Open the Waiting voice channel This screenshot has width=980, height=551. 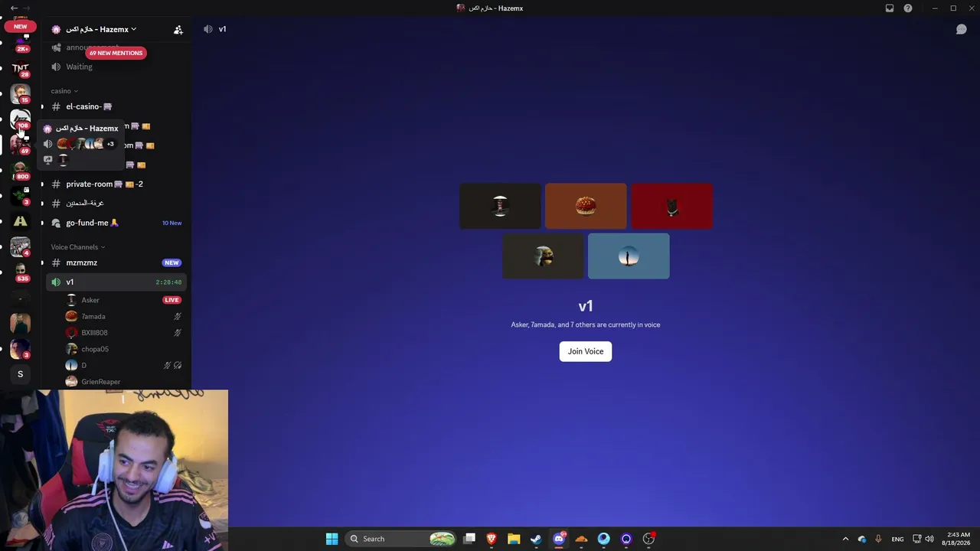click(x=115, y=67)
